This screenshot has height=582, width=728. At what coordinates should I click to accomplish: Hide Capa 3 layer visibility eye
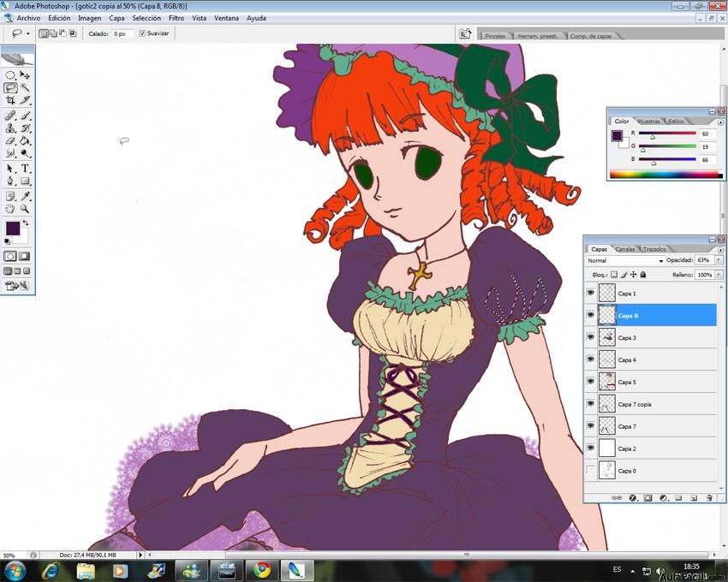click(591, 337)
